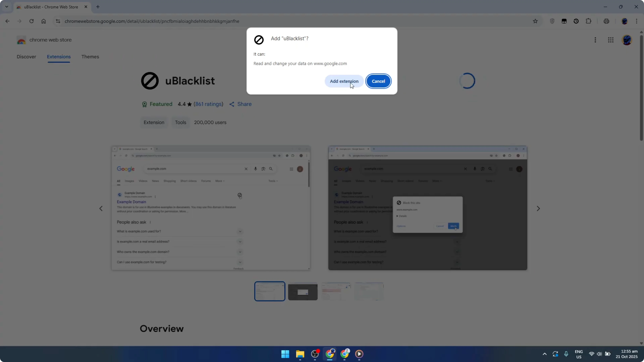Click the uBlacklist extension logo

150,80
